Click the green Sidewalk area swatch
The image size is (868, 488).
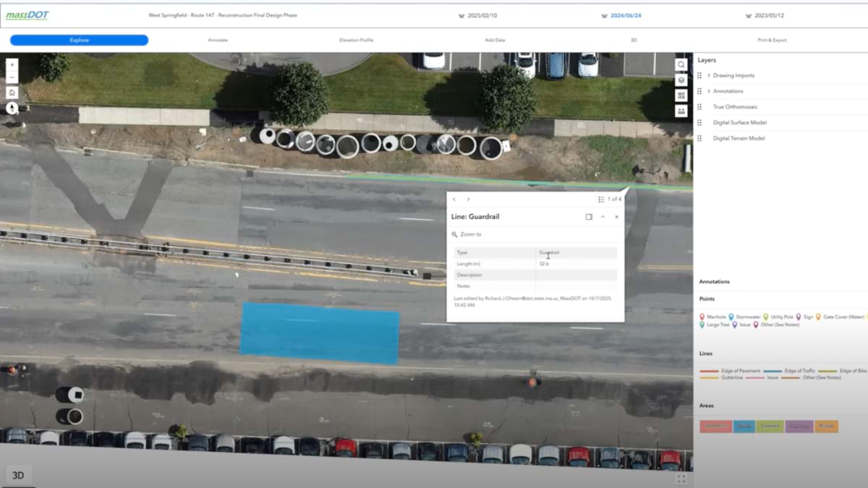point(770,427)
